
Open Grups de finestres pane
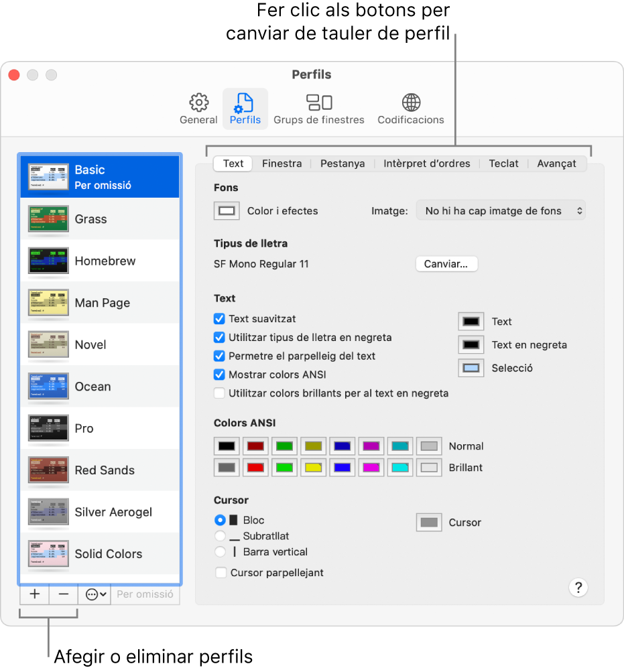tap(318, 109)
